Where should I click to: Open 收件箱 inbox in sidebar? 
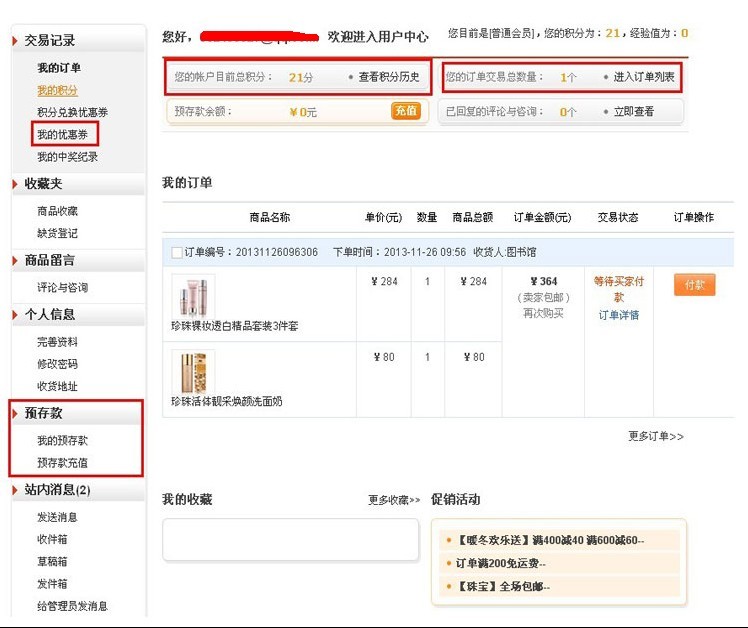click(52, 539)
